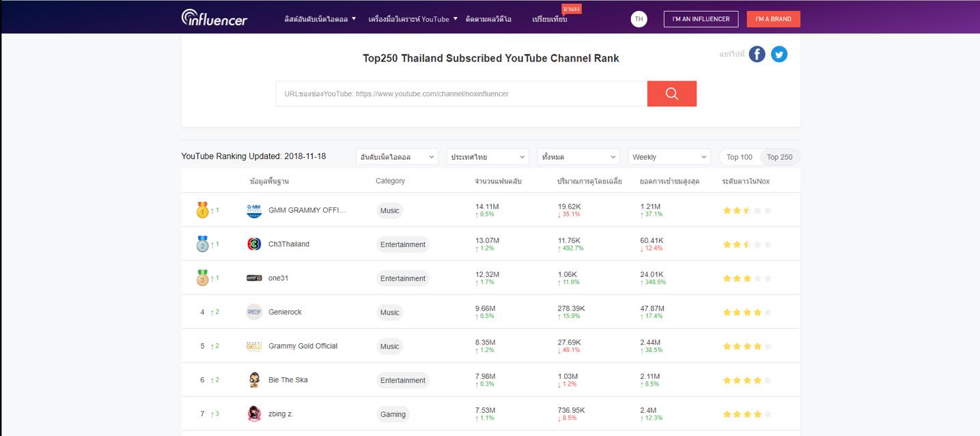Screen dimensions: 980x436
Task: Click Nox star rating for GMM GRAMMY
Action: pos(747,210)
